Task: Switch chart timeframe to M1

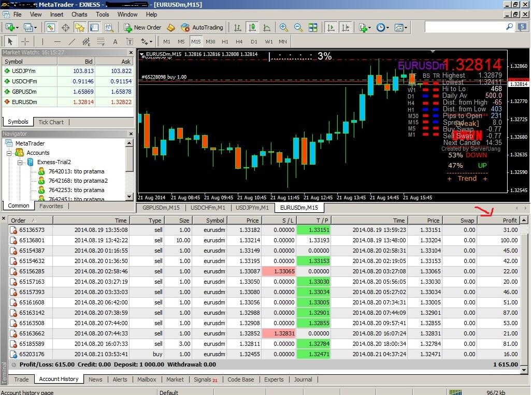Action: 167,42
